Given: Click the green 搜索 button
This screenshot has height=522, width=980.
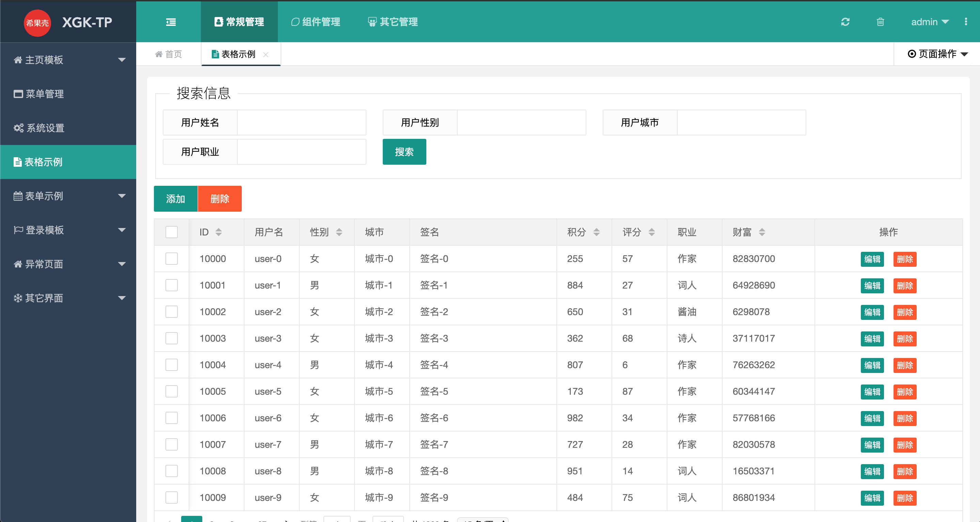Looking at the screenshot, I should (x=404, y=152).
